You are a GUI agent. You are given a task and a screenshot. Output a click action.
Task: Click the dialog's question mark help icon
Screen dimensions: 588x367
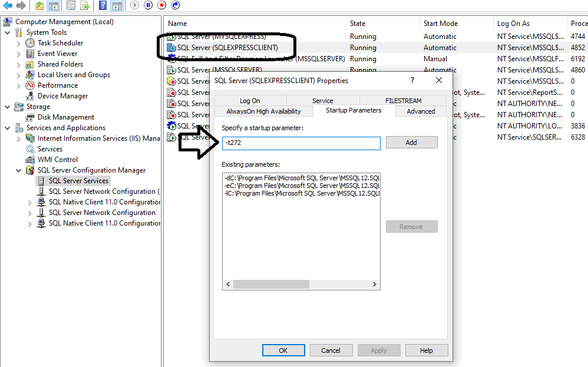point(412,80)
